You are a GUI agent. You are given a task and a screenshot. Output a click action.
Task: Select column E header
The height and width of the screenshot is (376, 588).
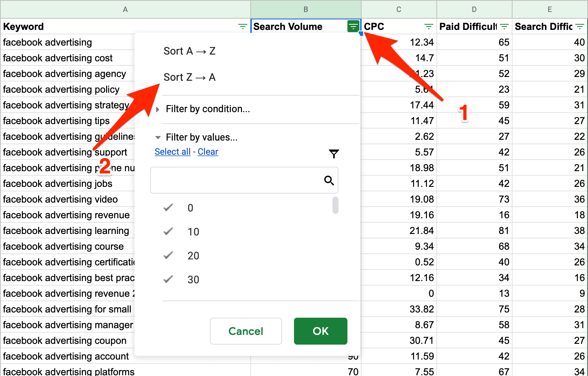pyautogui.click(x=550, y=9)
